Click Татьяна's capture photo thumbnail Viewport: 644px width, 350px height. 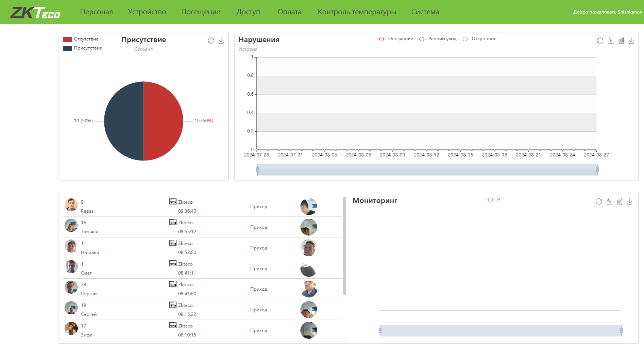click(309, 227)
